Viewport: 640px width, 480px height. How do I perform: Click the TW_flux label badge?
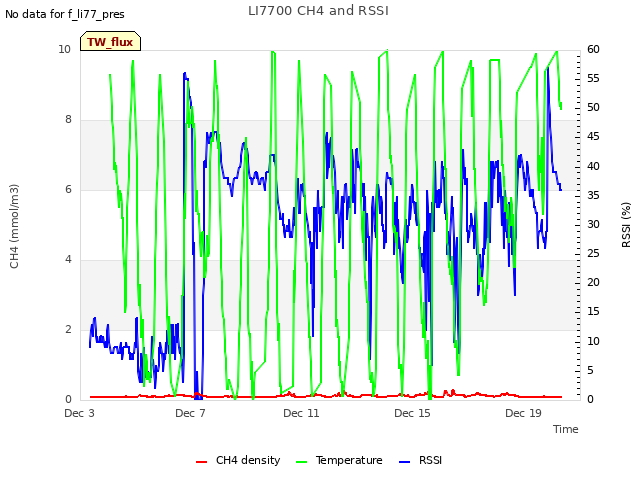pos(110,42)
